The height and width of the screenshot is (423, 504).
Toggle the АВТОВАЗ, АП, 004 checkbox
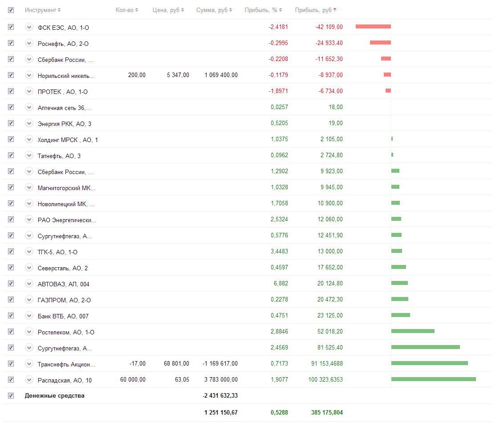(11, 284)
